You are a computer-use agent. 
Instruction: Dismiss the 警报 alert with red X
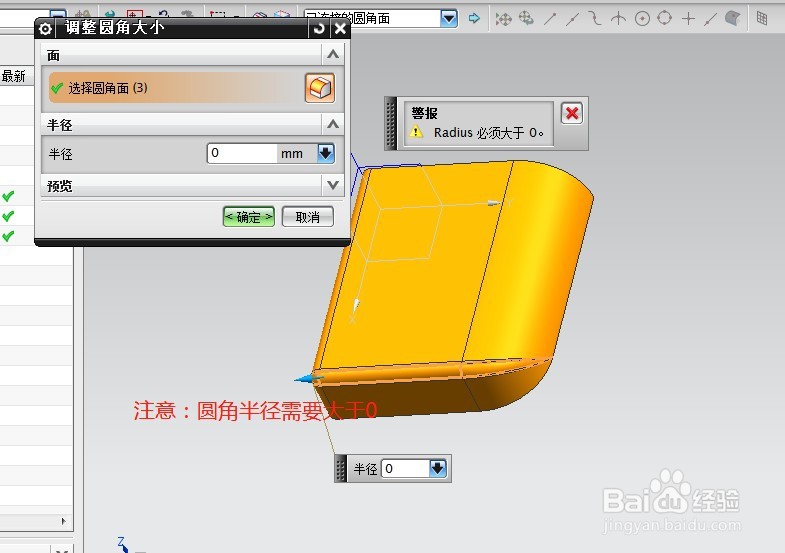click(572, 114)
